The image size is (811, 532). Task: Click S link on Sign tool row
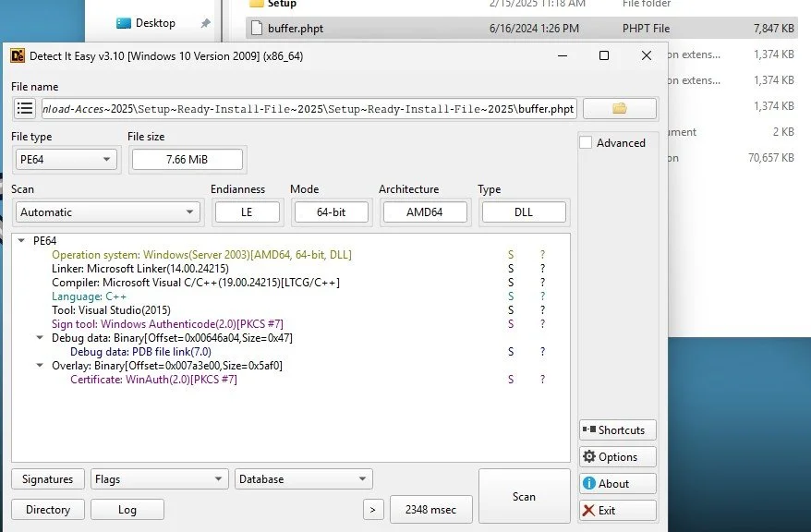[x=511, y=324]
